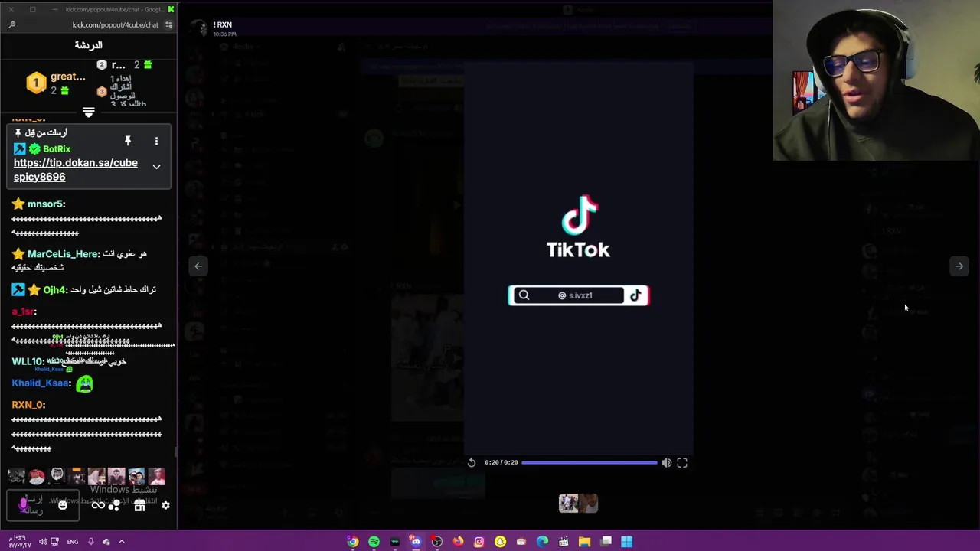Viewport: 980px width, 551px height.
Task: Open Discord from taskbar
Action: 415,542
